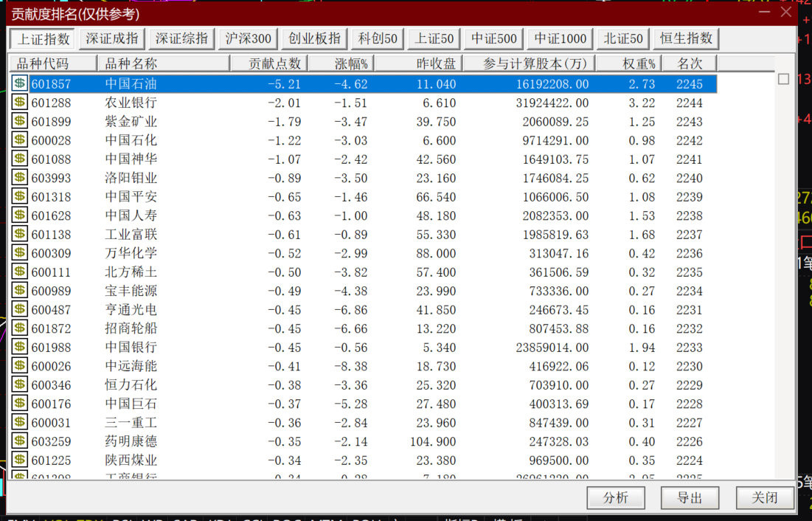The height and width of the screenshot is (521, 812).
Task: Click the icon beside 600346 恒力石化
Action: point(20,384)
